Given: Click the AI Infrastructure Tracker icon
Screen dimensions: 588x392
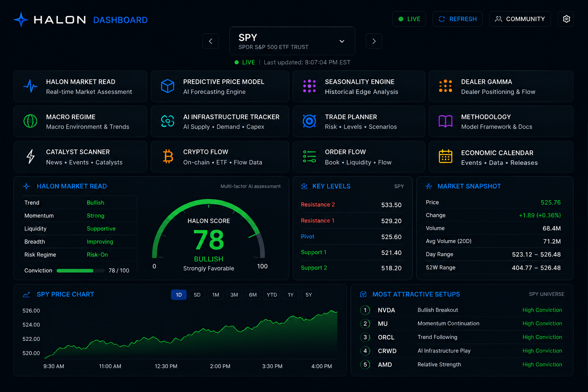Looking at the screenshot, I should pyautogui.click(x=168, y=121).
